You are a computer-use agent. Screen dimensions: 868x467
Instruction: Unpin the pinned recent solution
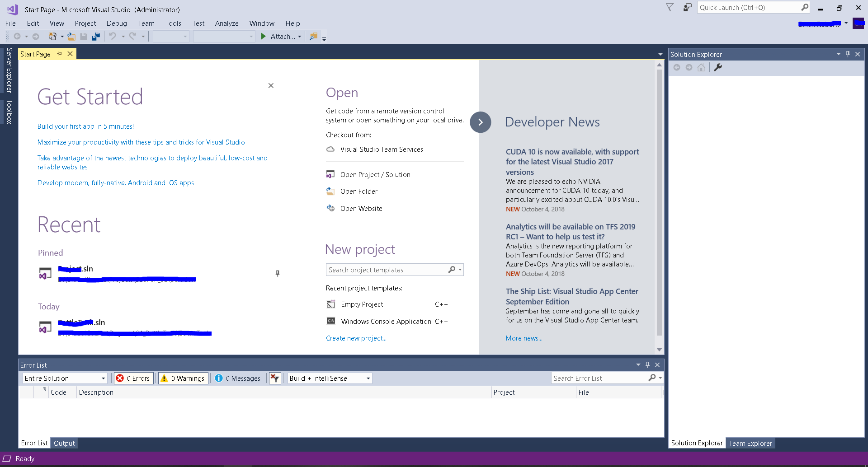click(x=278, y=273)
